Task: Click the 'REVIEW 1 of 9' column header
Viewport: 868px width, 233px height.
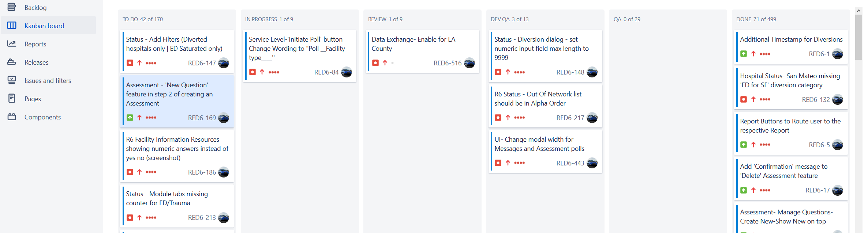Action: 385,19
